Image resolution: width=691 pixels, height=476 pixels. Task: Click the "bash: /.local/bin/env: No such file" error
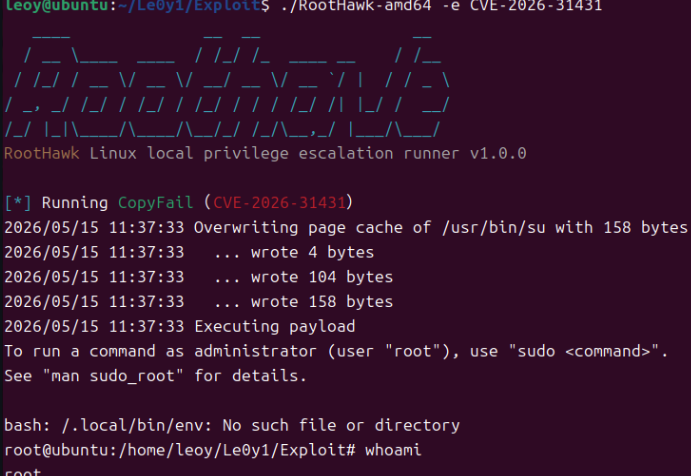232,425
